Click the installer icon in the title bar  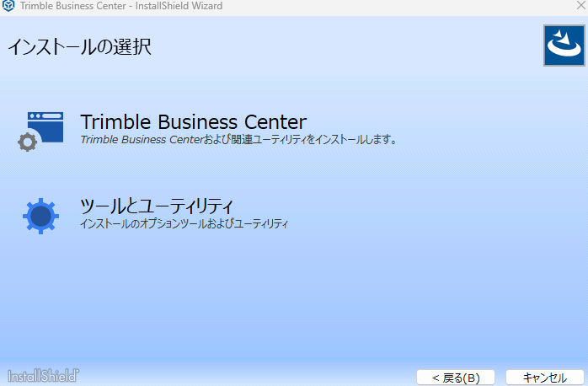(8, 7)
